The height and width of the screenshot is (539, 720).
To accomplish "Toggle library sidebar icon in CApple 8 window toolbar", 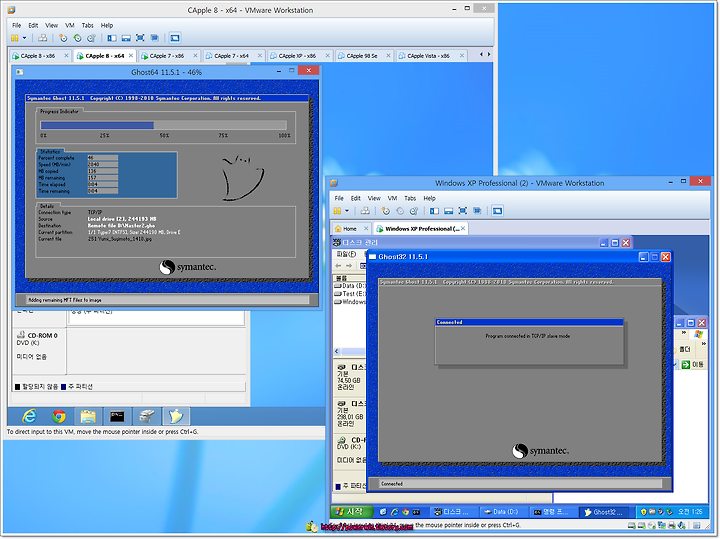I will coord(112,38).
